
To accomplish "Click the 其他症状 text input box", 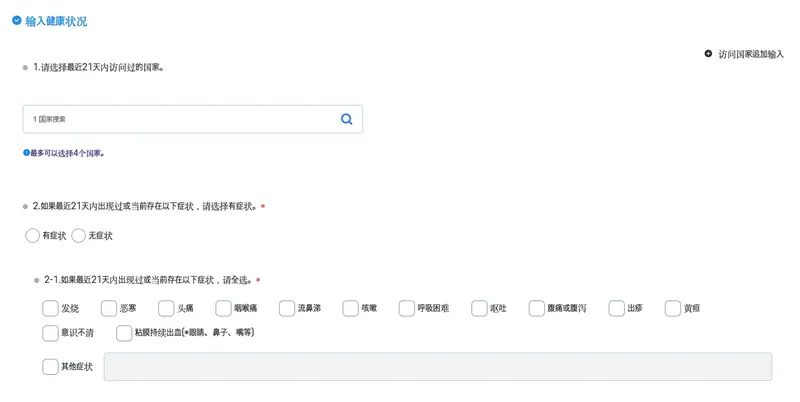I will tap(438, 366).
